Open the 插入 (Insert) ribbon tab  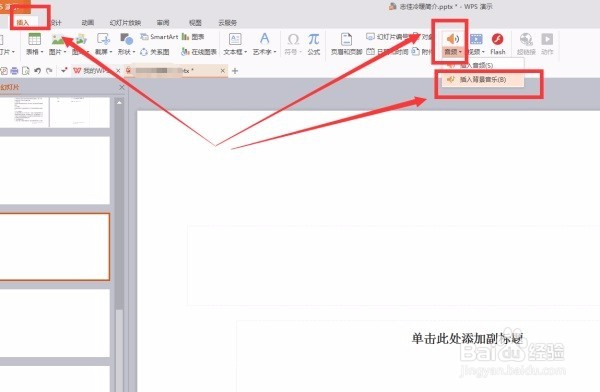(x=23, y=23)
